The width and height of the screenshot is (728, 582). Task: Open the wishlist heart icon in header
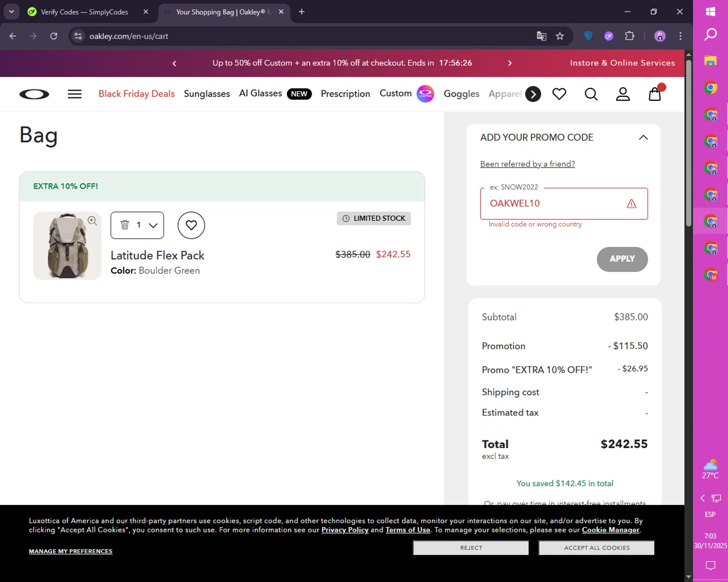pos(559,94)
